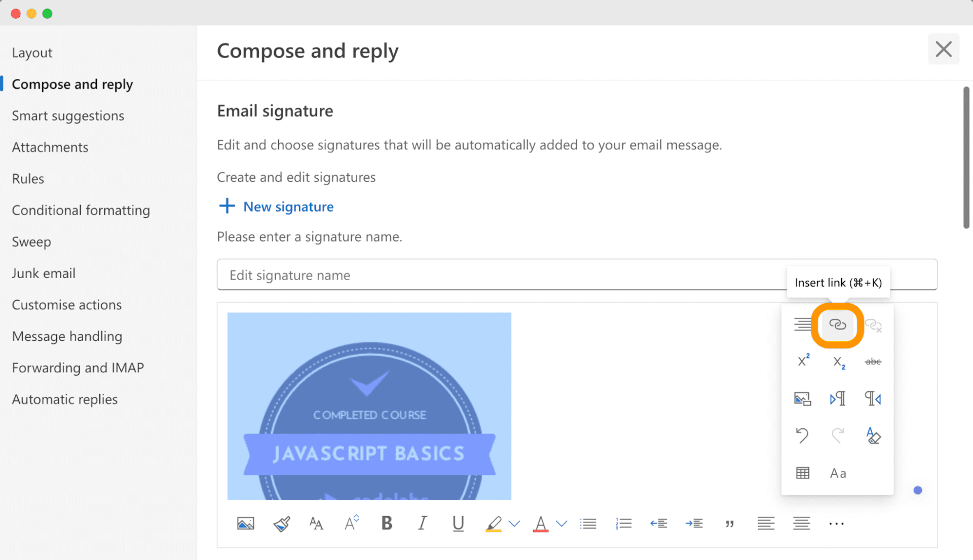Expand the more options ellipsis menu
973x560 pixels.
pos(837,523)
